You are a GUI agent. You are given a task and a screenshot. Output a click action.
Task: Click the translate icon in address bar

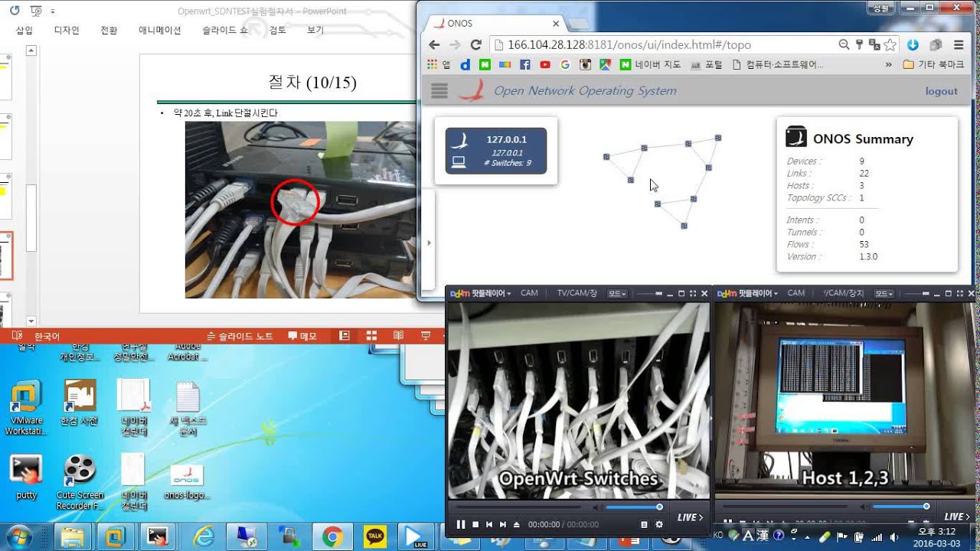(874, 45)
